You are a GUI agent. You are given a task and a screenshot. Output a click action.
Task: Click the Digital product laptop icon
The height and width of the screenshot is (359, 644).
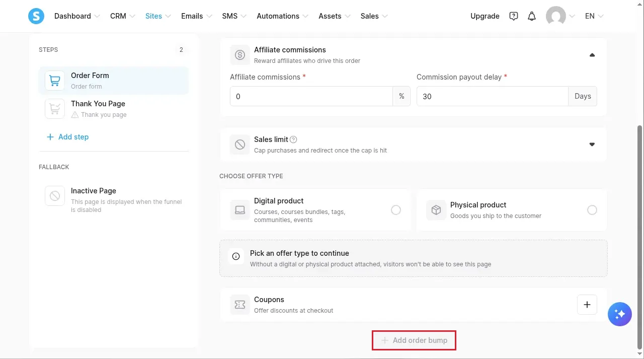240,210
